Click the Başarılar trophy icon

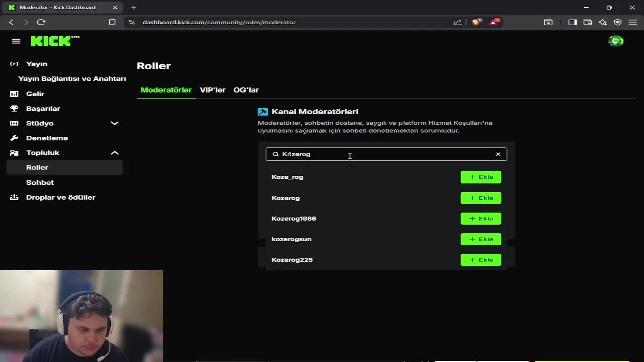coord(14,108)
